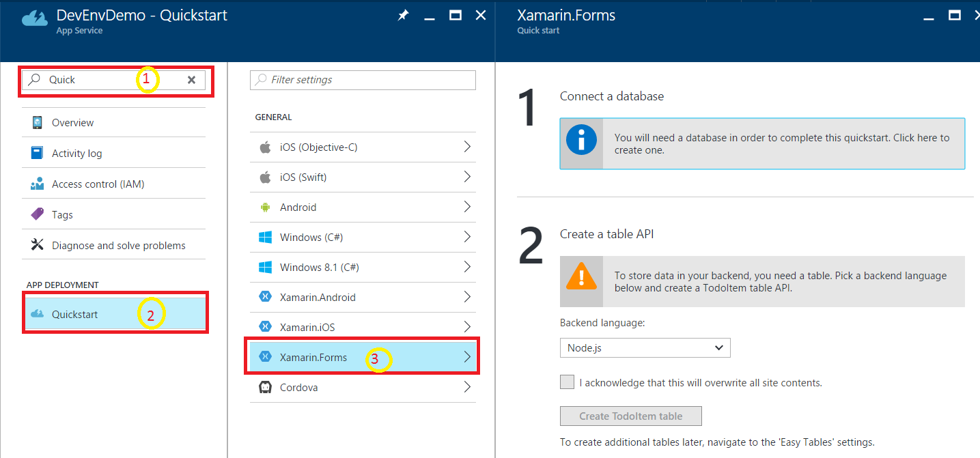Screen dimensions: 980x458
Task: Choose the Windows (C#) quickstart entry
Action: (x=363, y=237)
